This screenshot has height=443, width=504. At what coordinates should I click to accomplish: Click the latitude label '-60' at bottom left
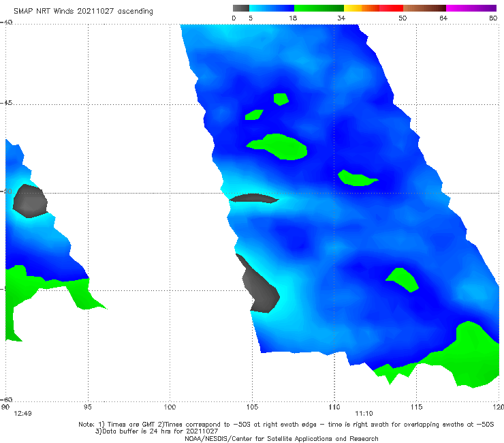coord(6,400)
